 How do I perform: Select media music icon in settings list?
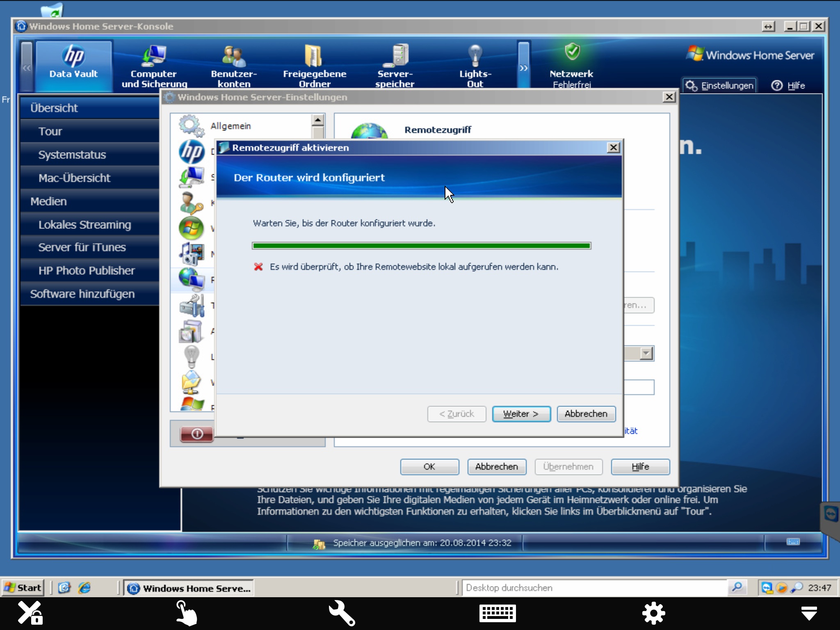point(192,253)
